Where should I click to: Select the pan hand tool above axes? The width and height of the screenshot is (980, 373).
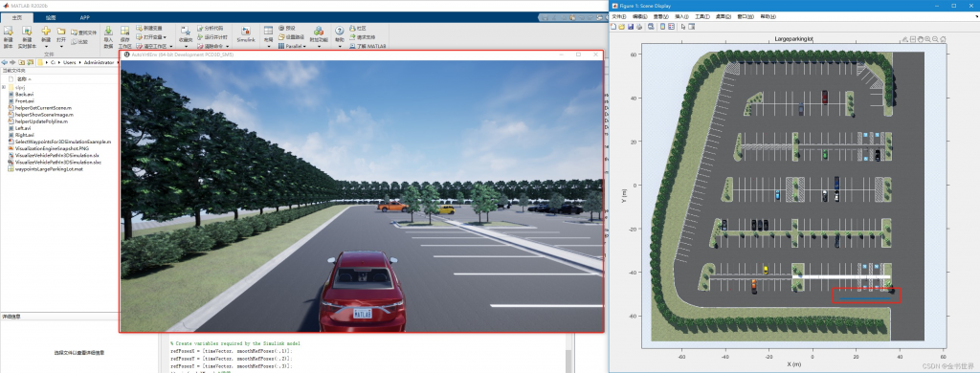point(920,39)
